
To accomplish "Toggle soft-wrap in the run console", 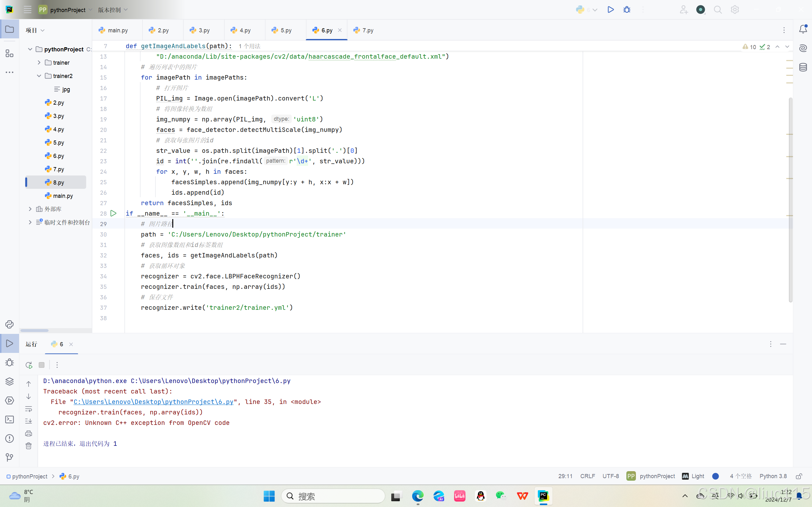I will pyautogui.click(x=29, y=409).
